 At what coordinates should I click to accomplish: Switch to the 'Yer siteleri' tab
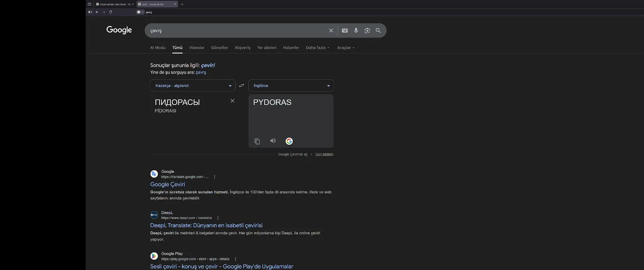coord(266,48)
